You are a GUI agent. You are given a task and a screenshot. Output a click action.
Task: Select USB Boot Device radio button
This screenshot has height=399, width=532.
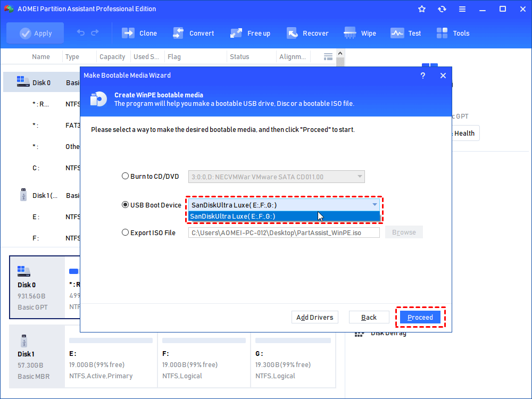coord(125,205)
